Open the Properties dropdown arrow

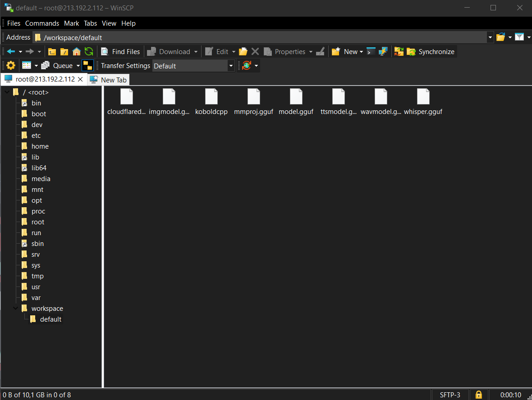pos(311,52)
